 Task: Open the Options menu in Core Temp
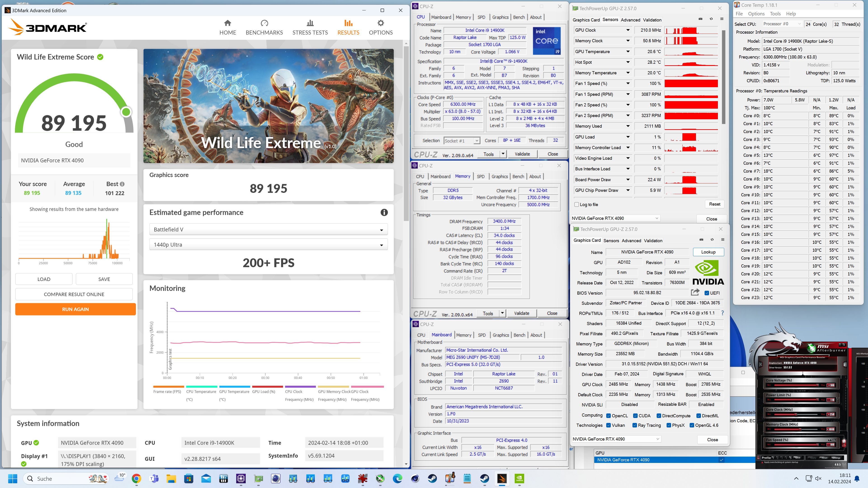(756, 14)
